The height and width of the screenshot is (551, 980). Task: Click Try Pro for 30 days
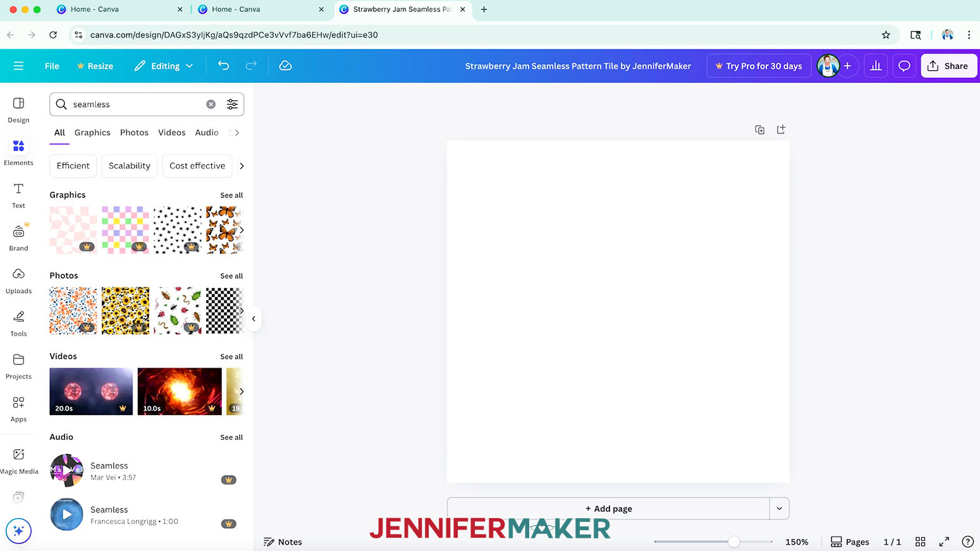click(x=759, y=66)
